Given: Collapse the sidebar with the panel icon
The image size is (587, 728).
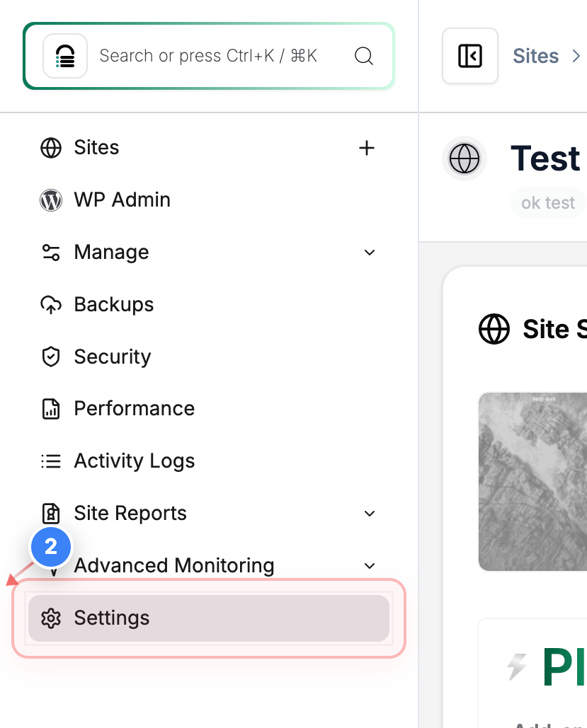Looking at the screenshot, I should (469, 54).
